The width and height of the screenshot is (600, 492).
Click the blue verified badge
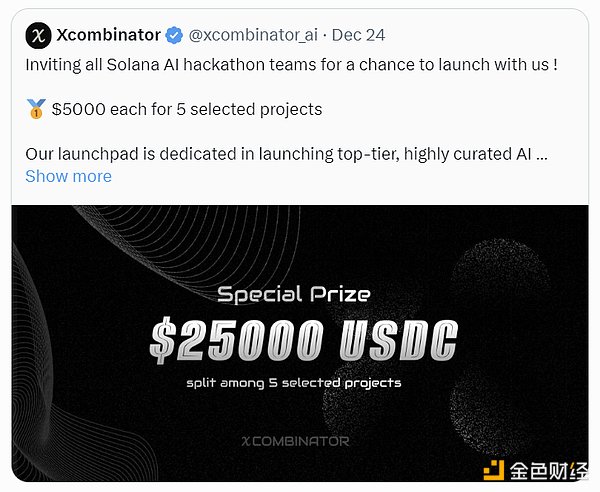pos(174,35)
